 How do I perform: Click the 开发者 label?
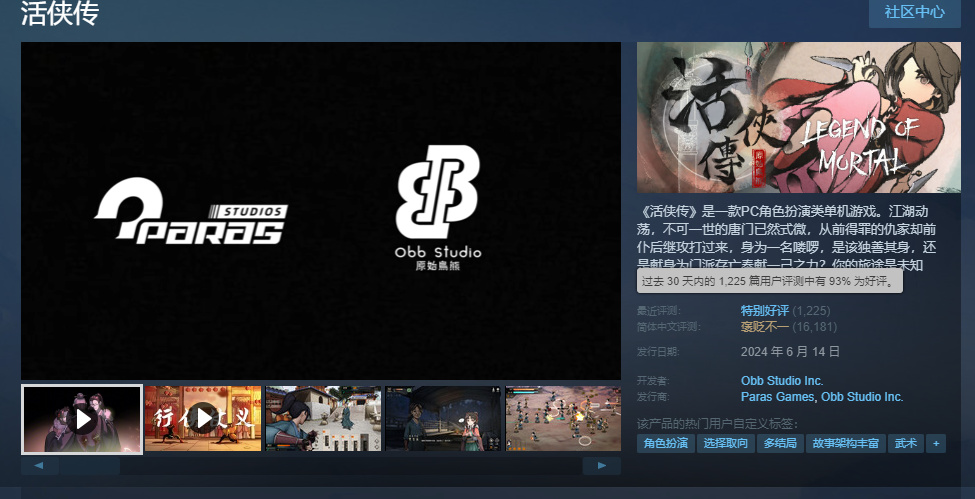[x=654, y=381]
